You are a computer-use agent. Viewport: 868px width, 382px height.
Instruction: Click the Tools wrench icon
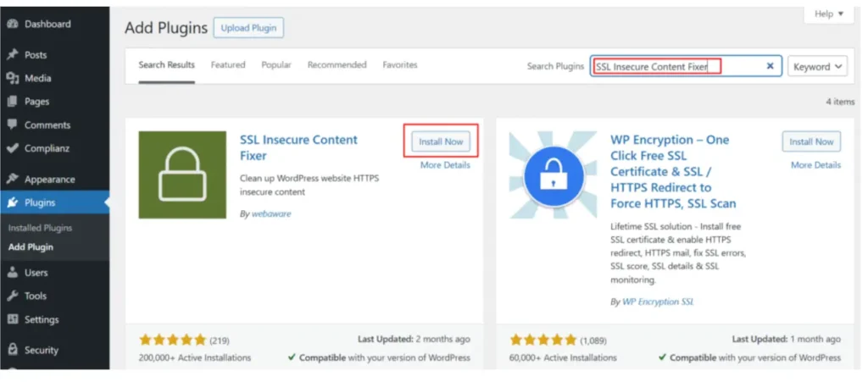click(x=12, y=296)
